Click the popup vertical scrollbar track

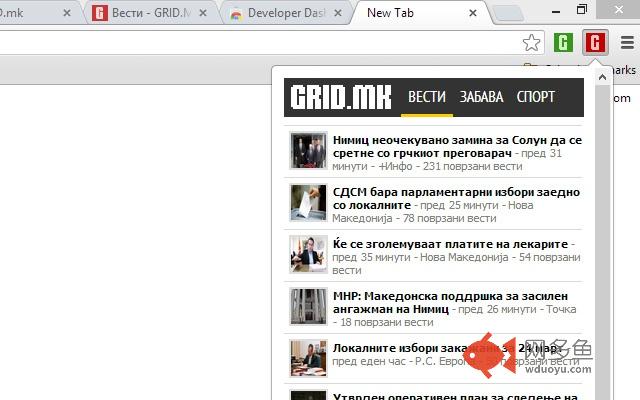point(602,241)
